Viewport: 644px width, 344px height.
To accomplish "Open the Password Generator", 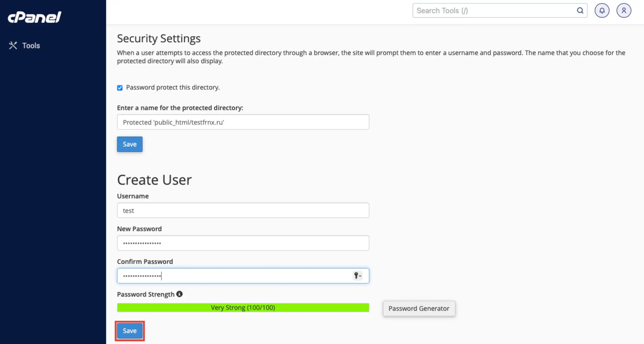I will [419, 309].
